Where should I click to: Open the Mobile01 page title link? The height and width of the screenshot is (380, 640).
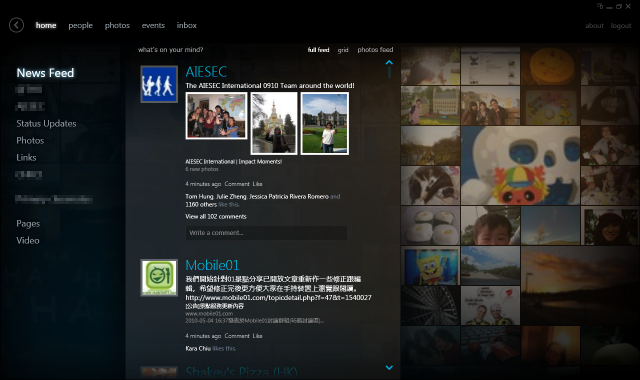click(x=212, y=265)
